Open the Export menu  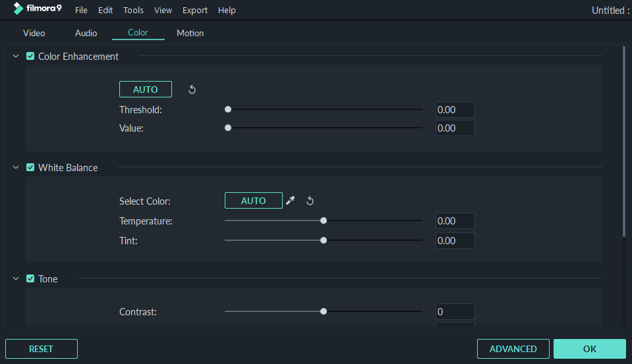(x=194, y=10)
